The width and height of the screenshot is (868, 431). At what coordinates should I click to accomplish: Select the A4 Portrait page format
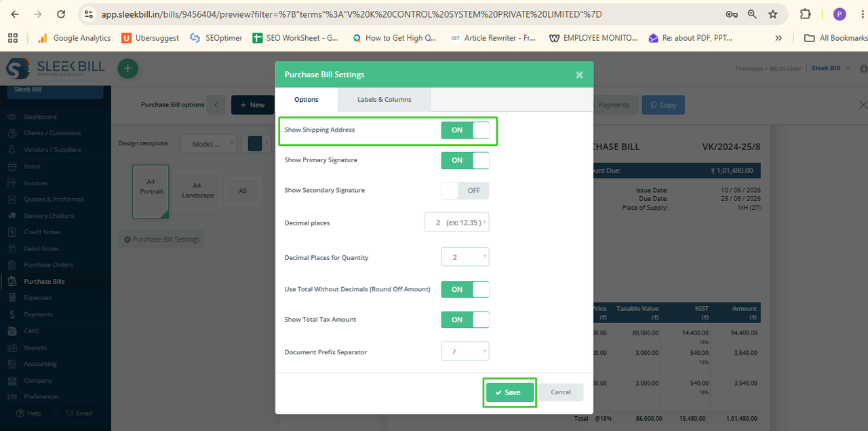(x=151, y=191)
